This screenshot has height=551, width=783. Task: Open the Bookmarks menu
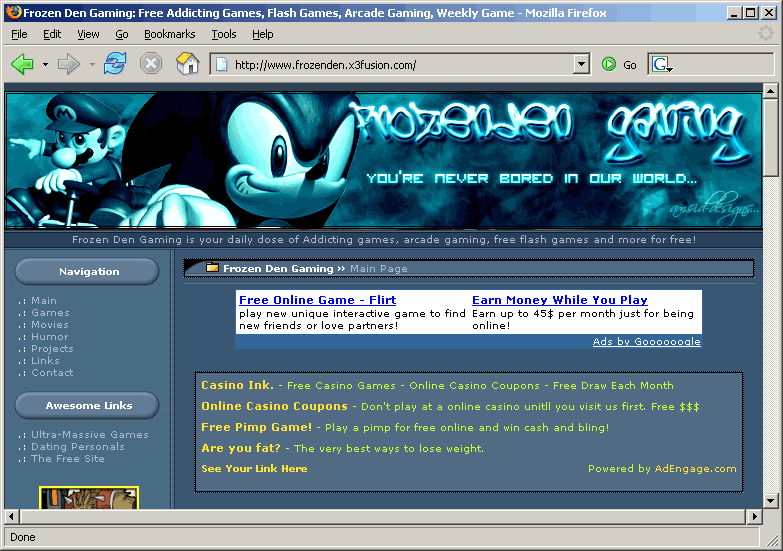tap(169, 34)
